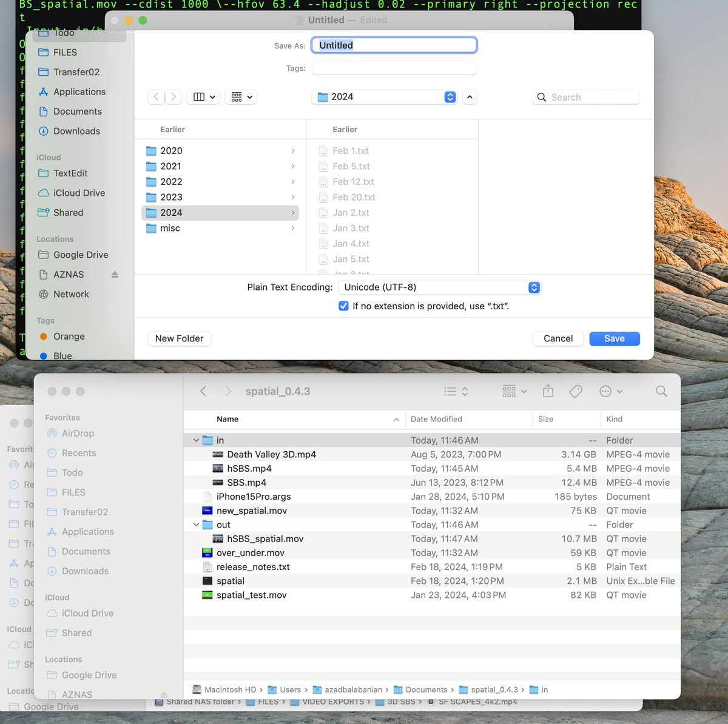Click the Finder Tags icon
The height and width of the screenshot is (724, 728).
point(576,392)
